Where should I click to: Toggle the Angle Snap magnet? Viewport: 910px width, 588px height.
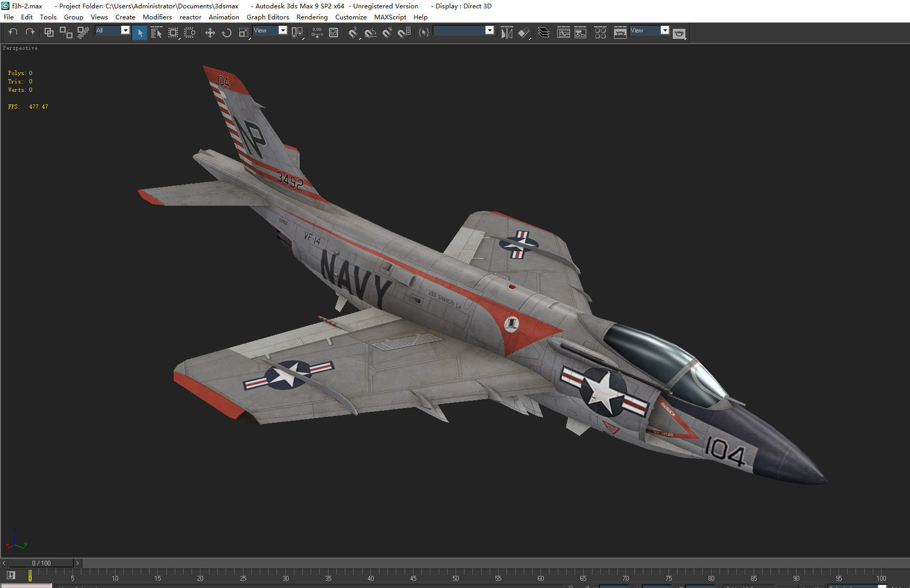(371, 33)
